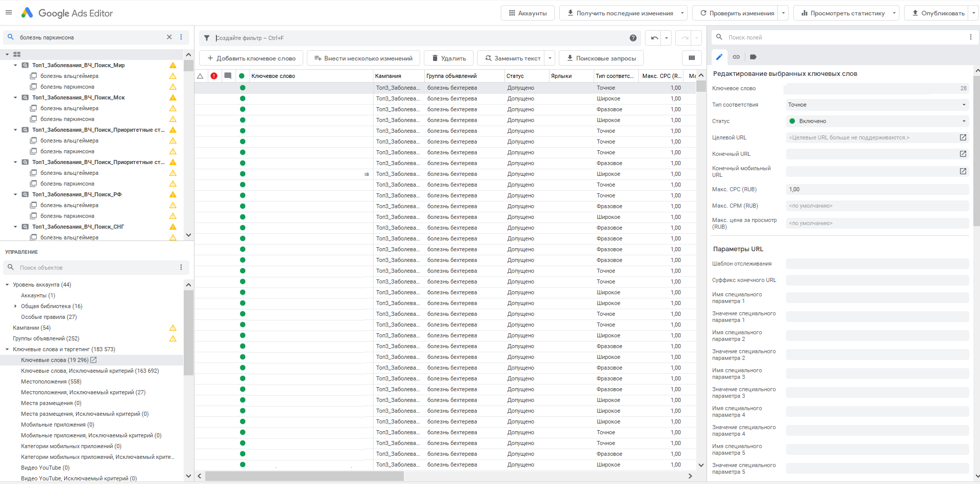Click the undo arrow icon
This screenshot has width=980, height=484.
[x=654, y=38]
